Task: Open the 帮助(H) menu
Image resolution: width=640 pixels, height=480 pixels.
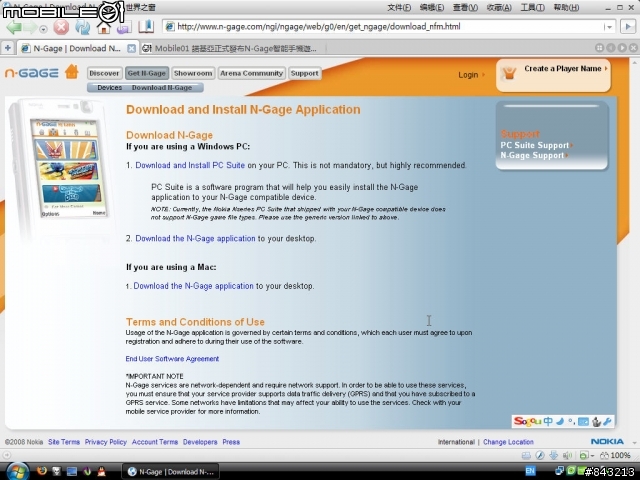Action: [566, 7]
